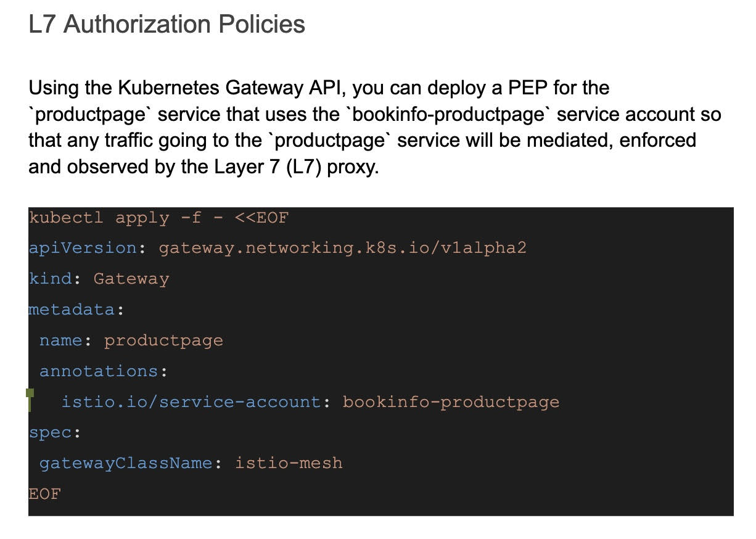The height and width of the screenshot is (539, 756).
Task: Click the productpage value in the code block
Action: 163,340
